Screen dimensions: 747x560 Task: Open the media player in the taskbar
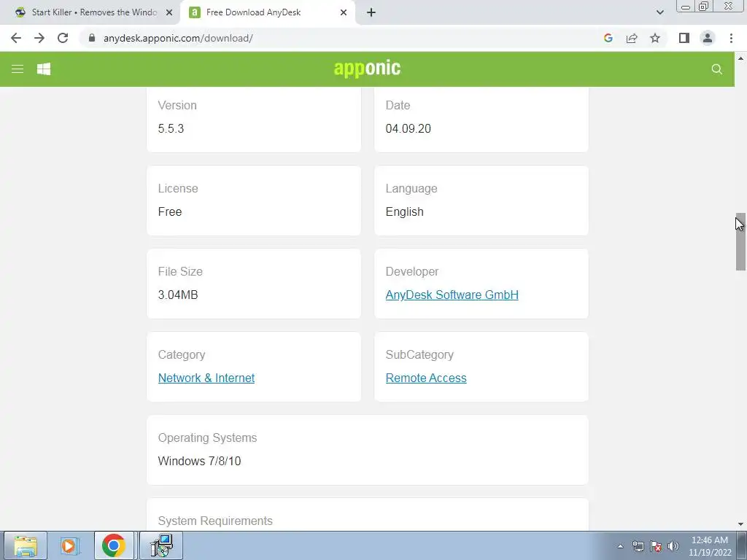coord(69,545)
